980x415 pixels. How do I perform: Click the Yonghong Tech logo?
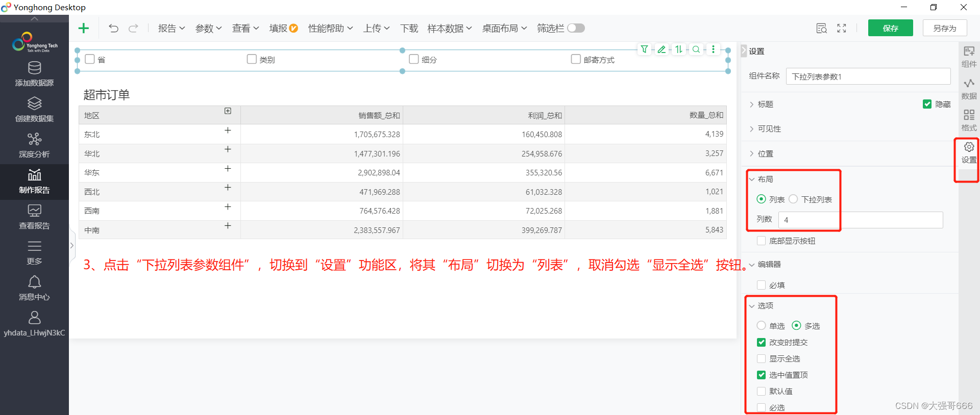pyautogui.click(x=34, y=42)
